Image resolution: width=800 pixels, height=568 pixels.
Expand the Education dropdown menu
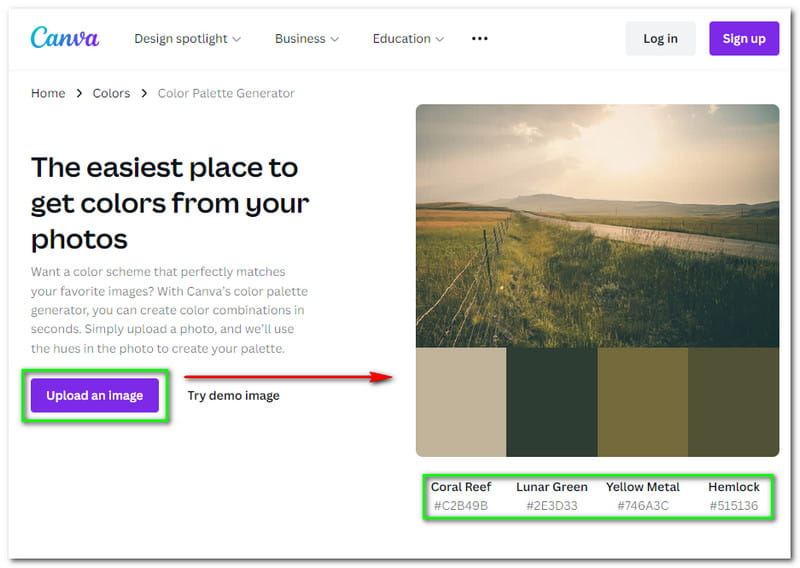pyautogui.click(x=408, y=39)
